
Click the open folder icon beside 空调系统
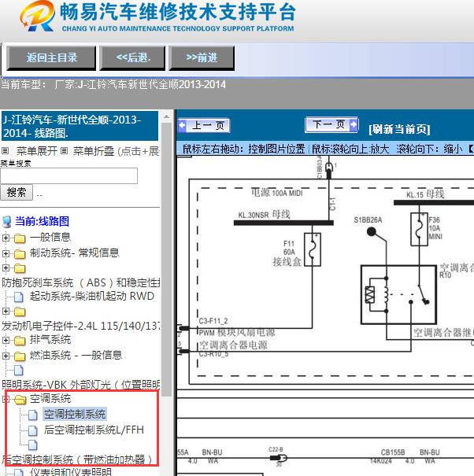[20, 400]
